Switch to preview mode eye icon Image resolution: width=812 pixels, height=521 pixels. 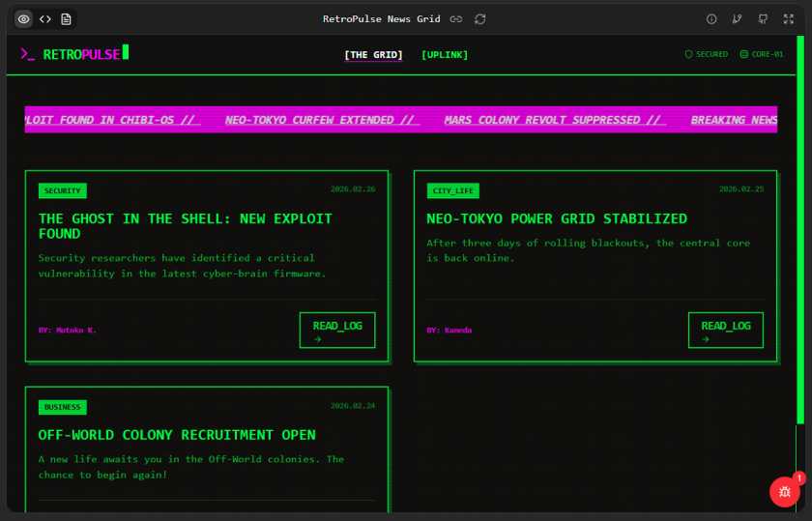[24, 19]
